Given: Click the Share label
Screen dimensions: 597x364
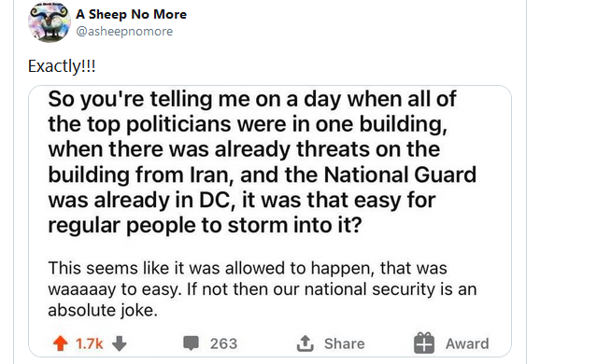Looking at the screenshot, I should (344, 343).
